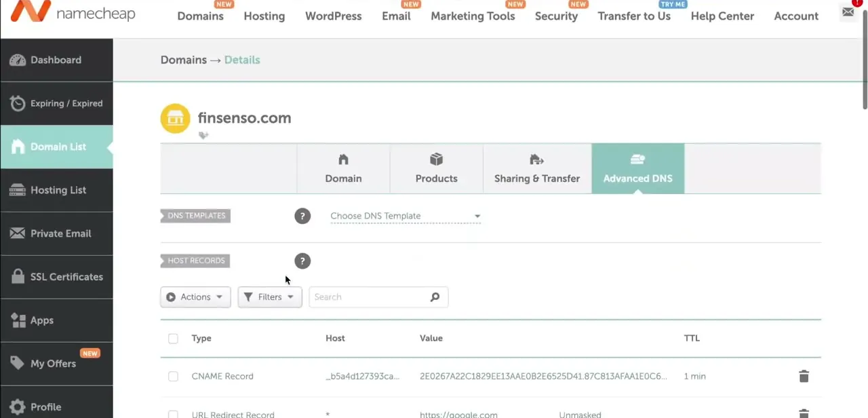Click the search magnifier icon
Image resolution: width=868 pixels, height=418 pixels.
435,297
